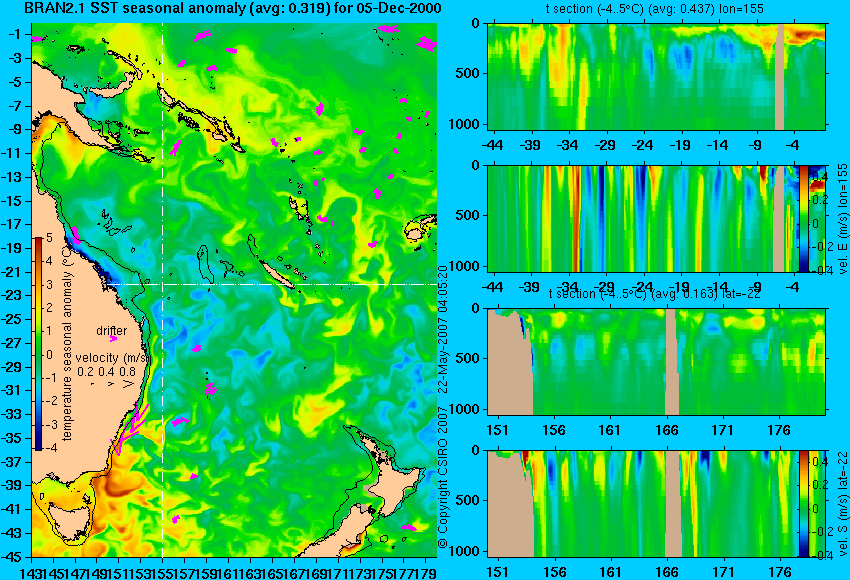The width and height of the screenshot is (850, 580).
Task: Click the 't section ... lon=155' panel title
Action: (x=655, y=9)
